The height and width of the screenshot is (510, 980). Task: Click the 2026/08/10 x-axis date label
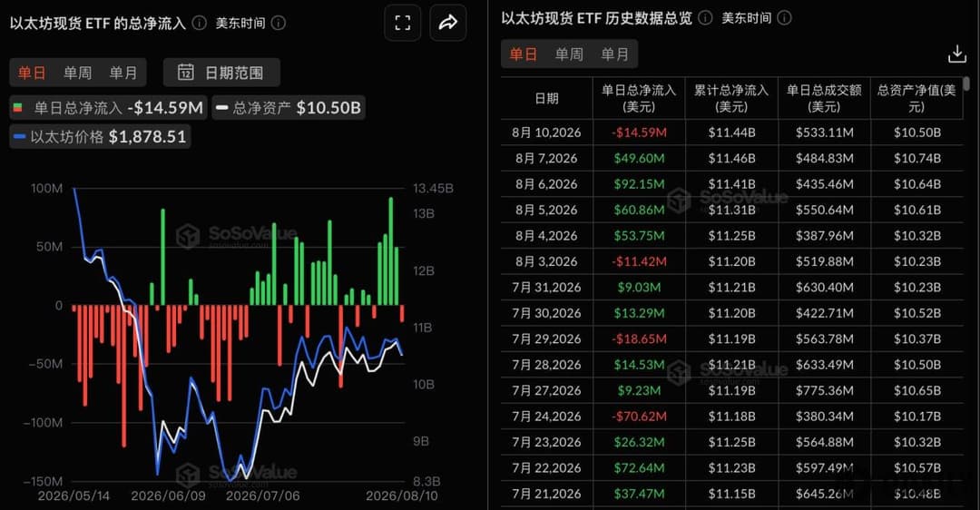tap(402, 495)
